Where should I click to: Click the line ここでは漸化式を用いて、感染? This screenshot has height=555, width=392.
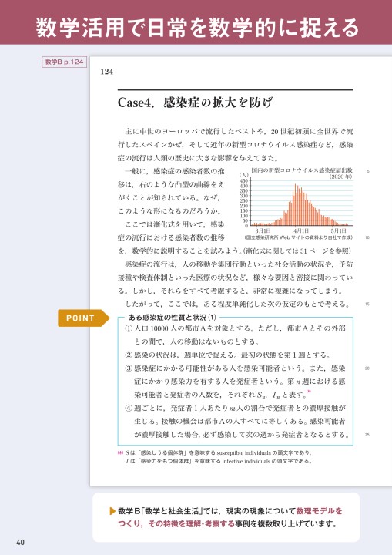click(x=175, y=224)
